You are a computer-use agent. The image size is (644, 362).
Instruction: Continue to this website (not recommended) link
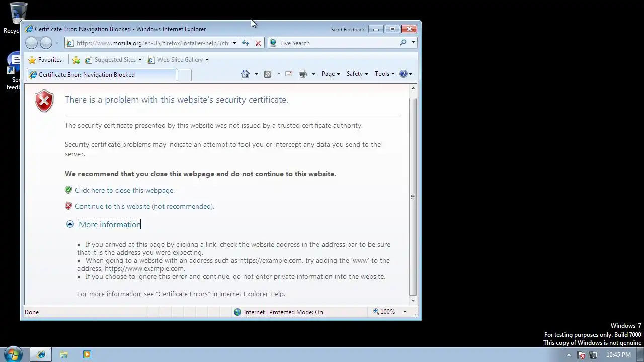[x=144, y=206]
